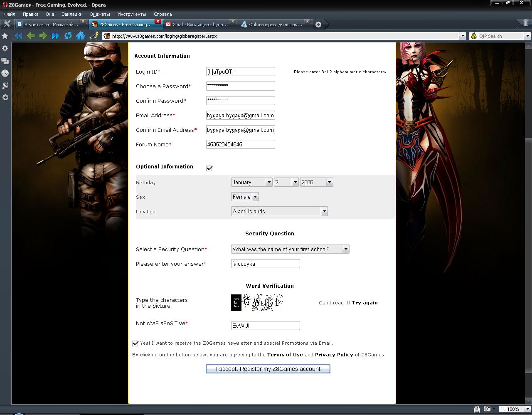The image size is (532, 415).
Task: Open the Windows panel icon in sidebar
Action: (x=5, y=61)
